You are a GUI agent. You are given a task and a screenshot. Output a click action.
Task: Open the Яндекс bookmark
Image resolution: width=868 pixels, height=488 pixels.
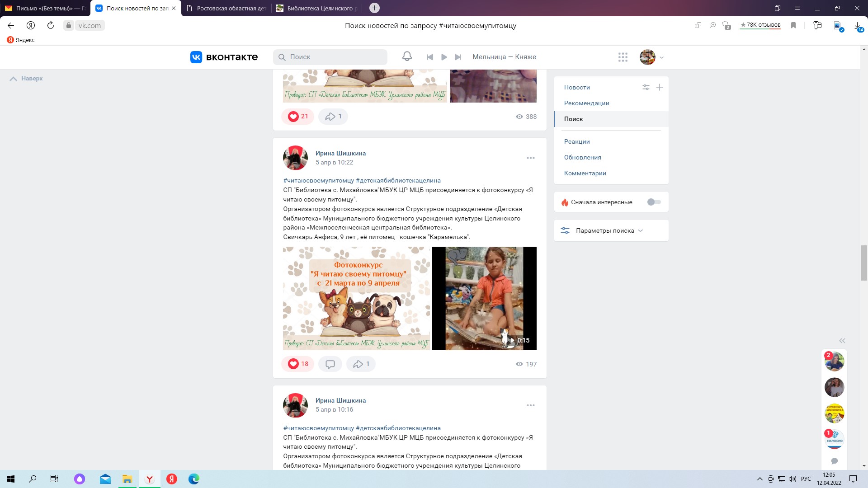21,40
